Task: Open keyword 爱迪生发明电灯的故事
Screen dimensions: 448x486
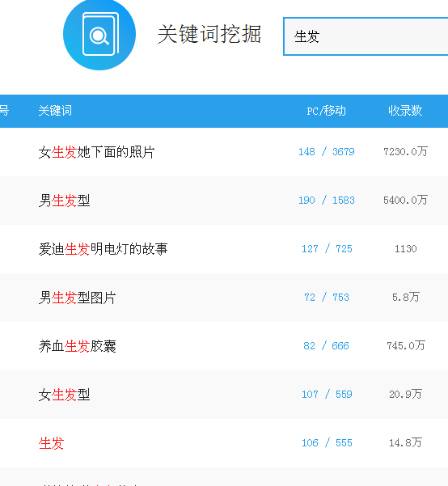Action: (x=103, y=249)
